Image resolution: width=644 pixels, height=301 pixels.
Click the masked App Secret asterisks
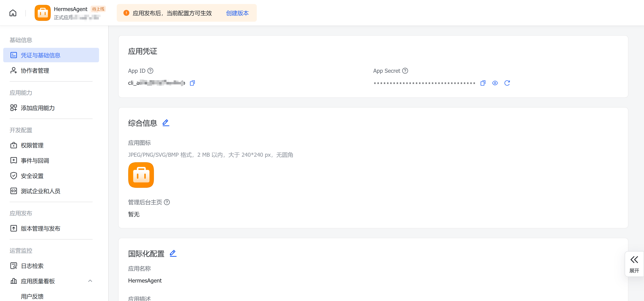tap(424, 83)
